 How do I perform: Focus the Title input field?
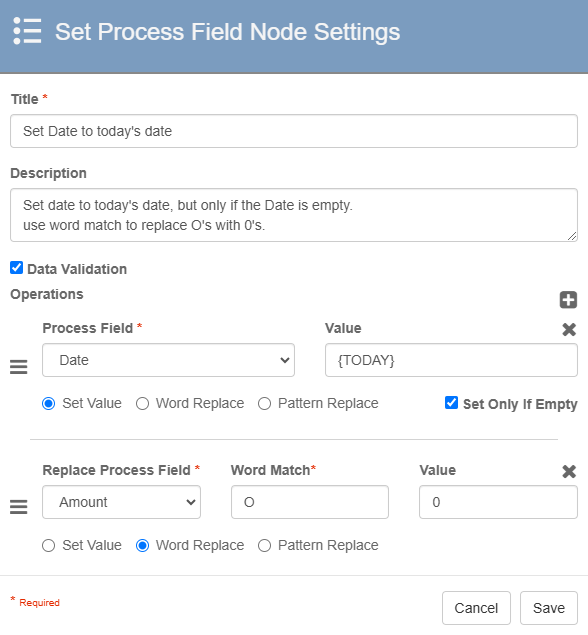coord(294,131)
